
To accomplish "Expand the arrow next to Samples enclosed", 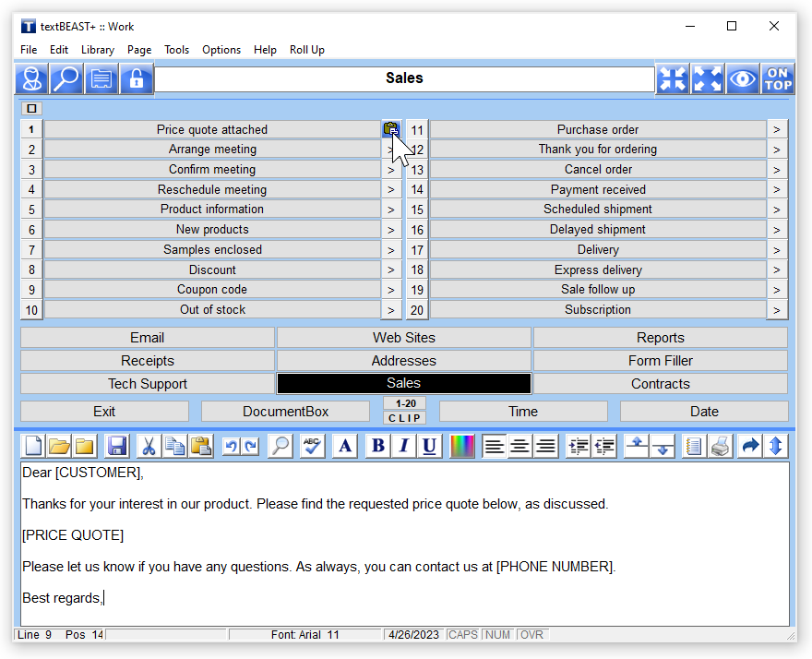I will point(391,250).
